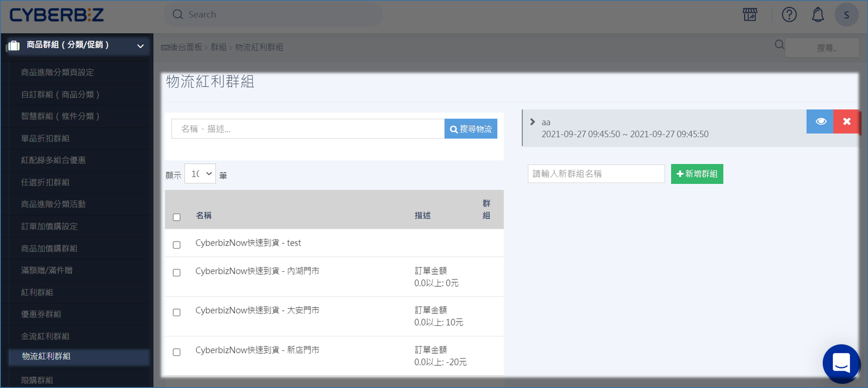Open 智慧群組 (條件分類) menu item
The height and width of the screenshot is (388, 868).
[x=60, y=116]
